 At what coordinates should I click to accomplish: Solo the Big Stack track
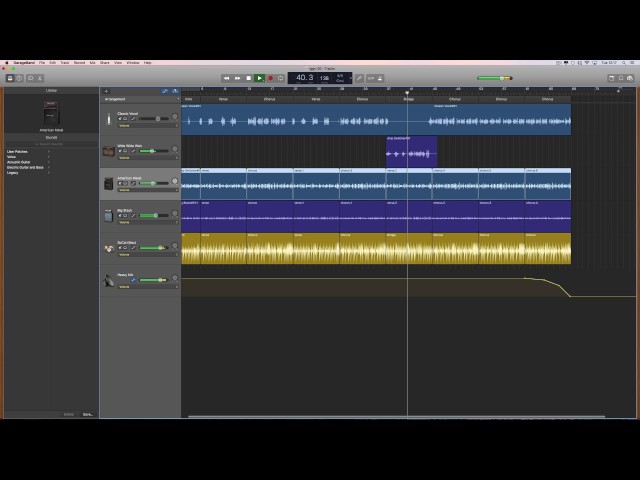click(x=125, y=216)
